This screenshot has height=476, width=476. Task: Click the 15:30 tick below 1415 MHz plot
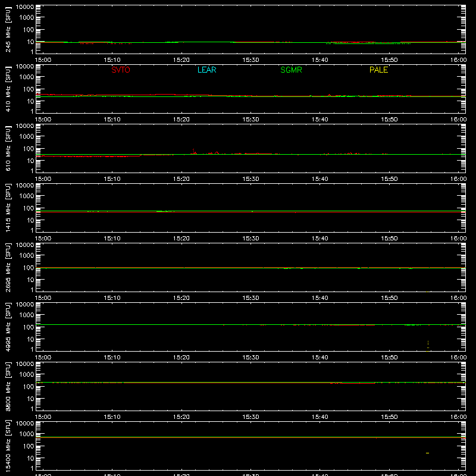(250, 239)
